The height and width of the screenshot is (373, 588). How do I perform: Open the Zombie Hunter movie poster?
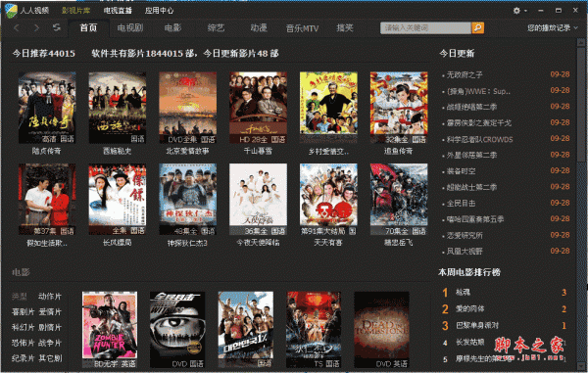pos(110,330)
